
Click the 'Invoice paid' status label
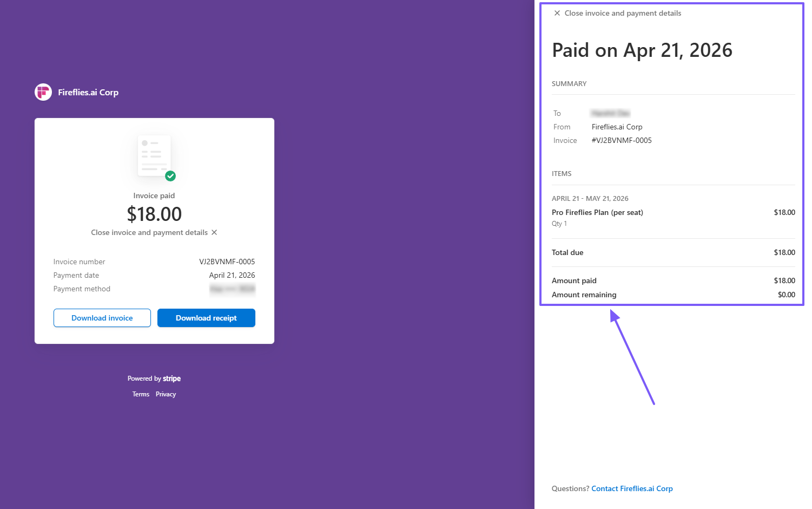[154, 195]
